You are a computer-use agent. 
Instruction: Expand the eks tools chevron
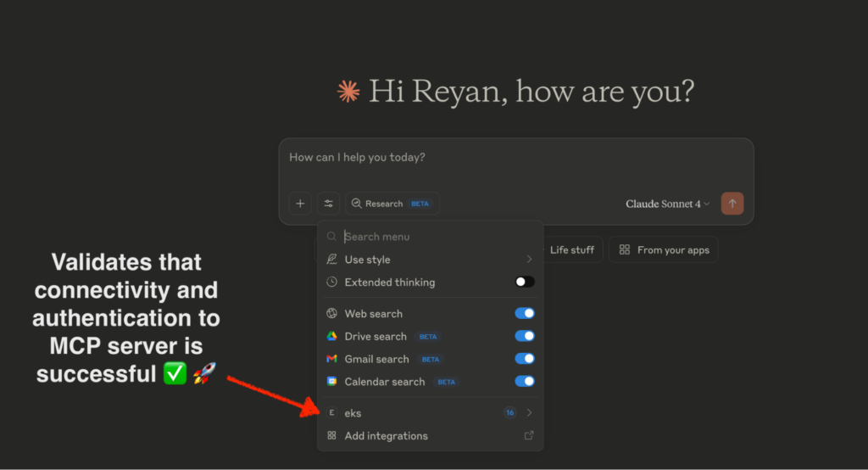tap(529, 412)
